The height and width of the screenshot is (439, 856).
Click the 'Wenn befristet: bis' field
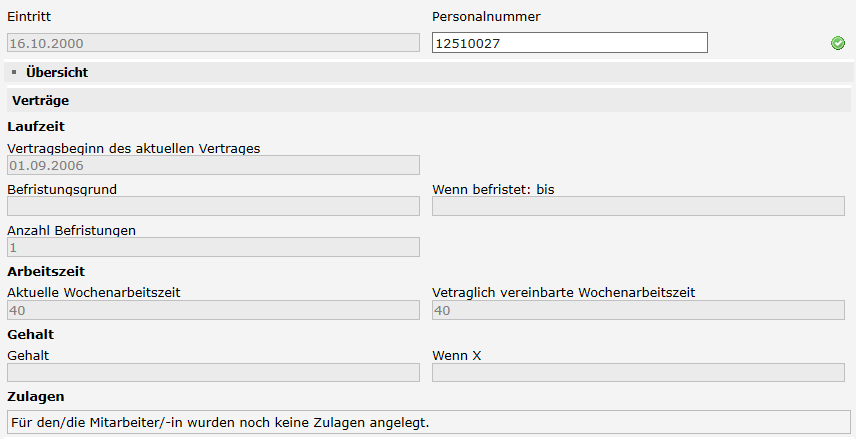pos(638,207)
